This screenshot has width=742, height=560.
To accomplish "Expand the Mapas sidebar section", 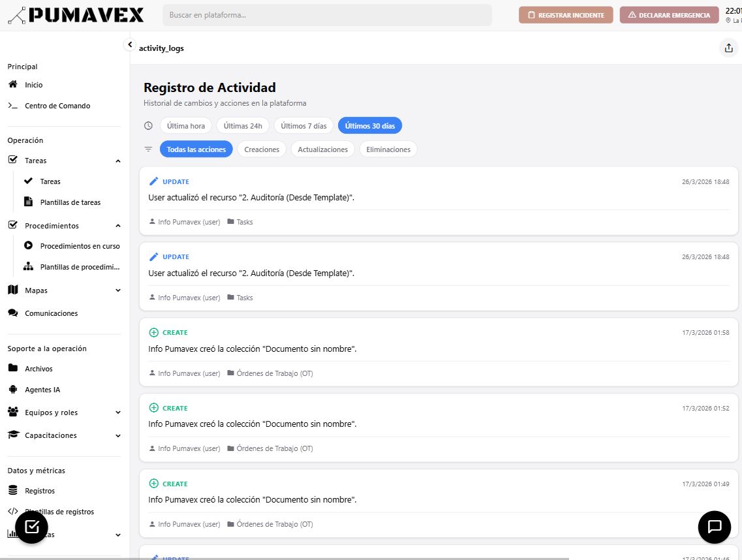I will coord(118,290).
